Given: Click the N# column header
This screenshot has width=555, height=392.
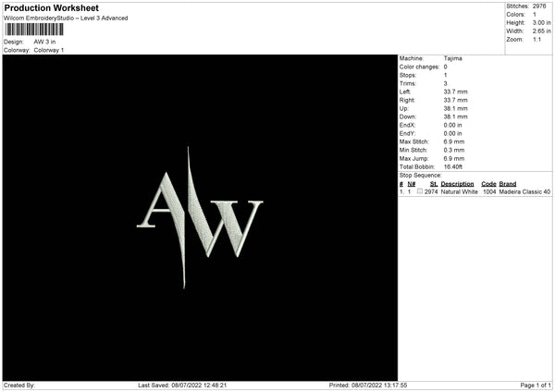Looking at the screenshot, I should pos(412,184).
